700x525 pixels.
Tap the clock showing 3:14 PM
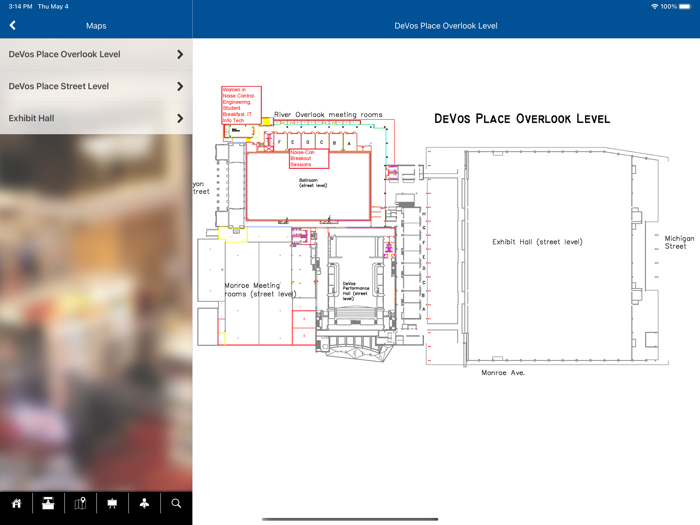(x=20, y=6)
